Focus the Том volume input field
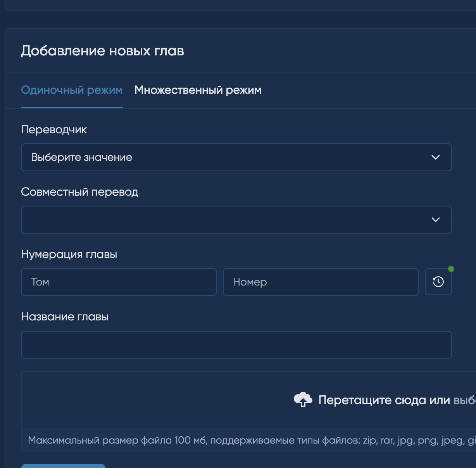 tap(119, 282)
